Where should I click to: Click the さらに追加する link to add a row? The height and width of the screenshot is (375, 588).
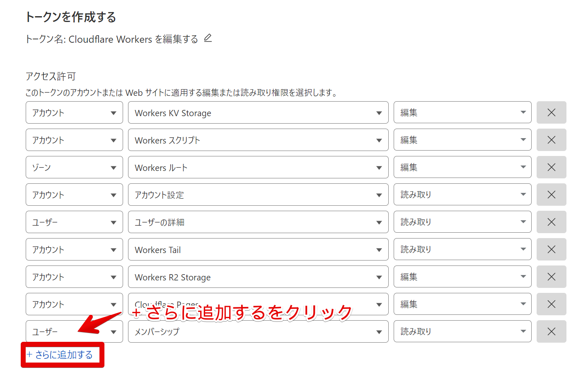tap(62, 355)
